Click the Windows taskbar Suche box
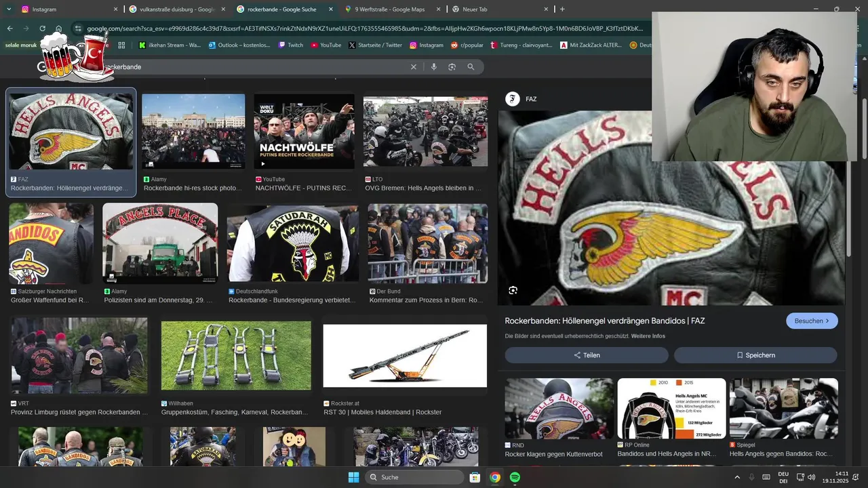868x488 pixels. pyautogui.click(x=414, y=477)
